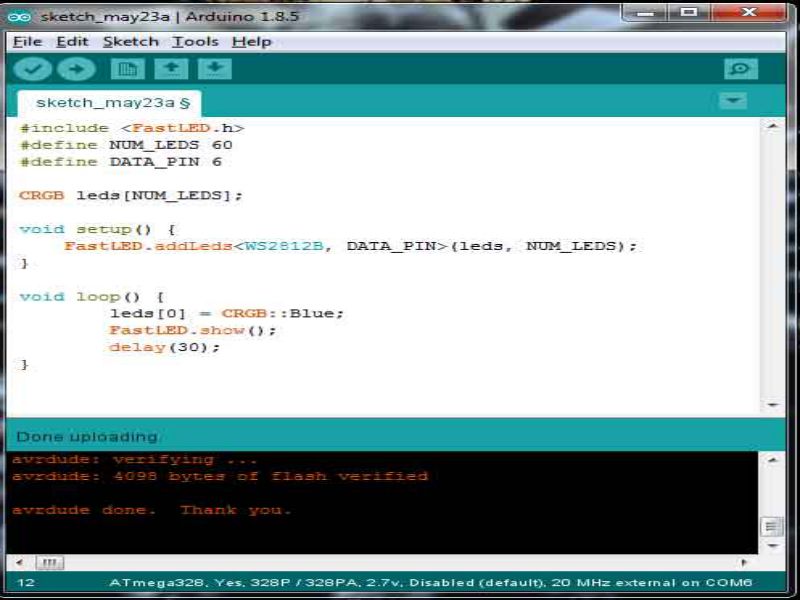Click the 'delay(30);' line
Image resolution: width=800 pixels, height=600 pixels.
coord(164,347)
